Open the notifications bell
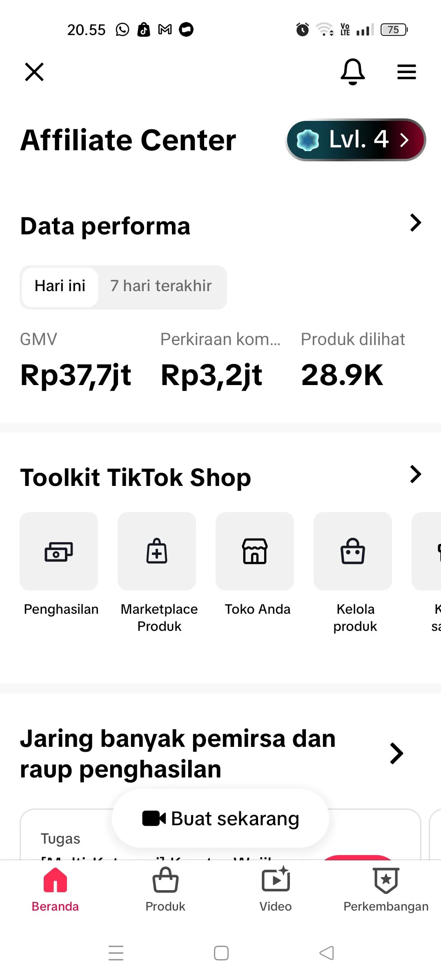441x980 pixels. (x=352, y=72)
